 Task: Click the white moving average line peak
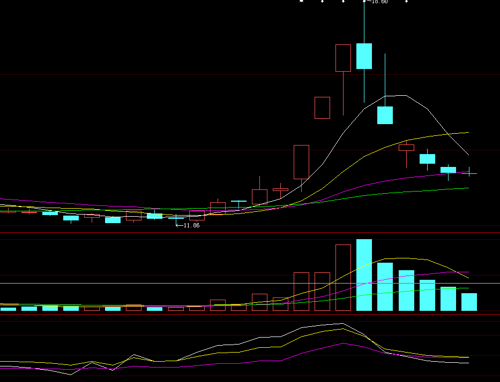click(396, 96)
